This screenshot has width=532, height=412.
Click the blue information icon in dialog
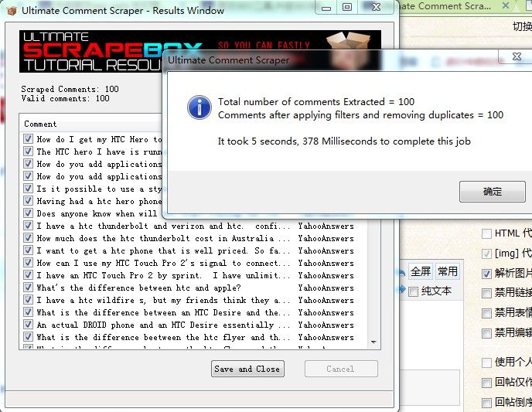pos(199,107)
